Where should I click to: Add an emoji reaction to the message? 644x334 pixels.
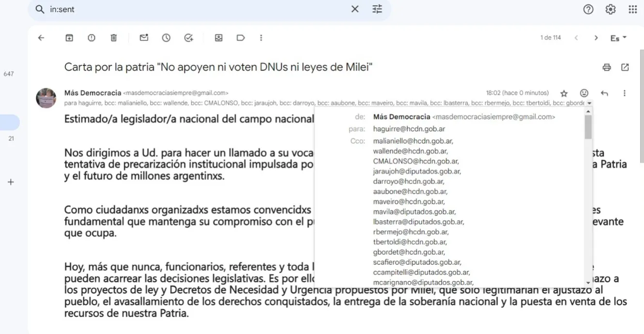[584, 93]
